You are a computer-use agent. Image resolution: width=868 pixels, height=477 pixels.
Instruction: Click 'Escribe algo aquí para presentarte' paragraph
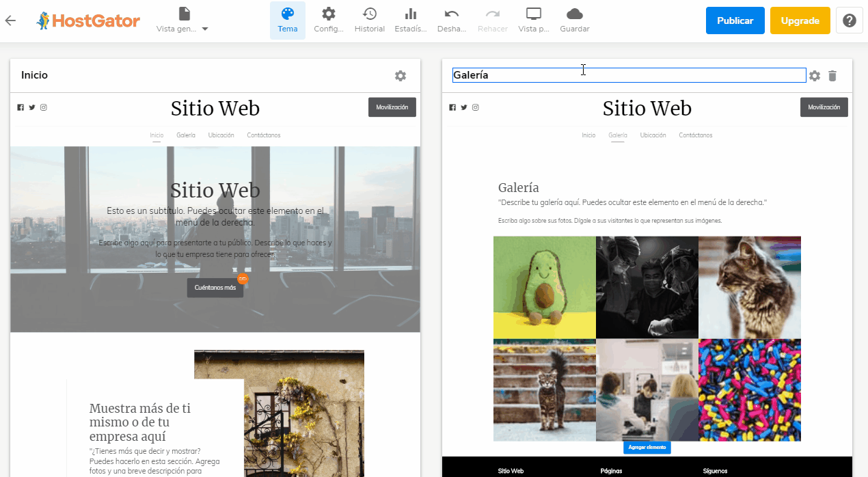[x=215, y=248]
